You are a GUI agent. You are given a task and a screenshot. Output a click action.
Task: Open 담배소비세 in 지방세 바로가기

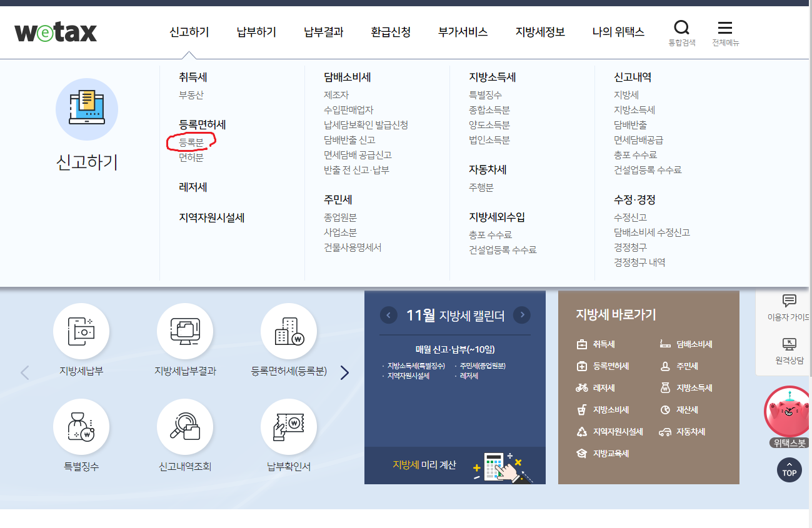coord(686,344)
